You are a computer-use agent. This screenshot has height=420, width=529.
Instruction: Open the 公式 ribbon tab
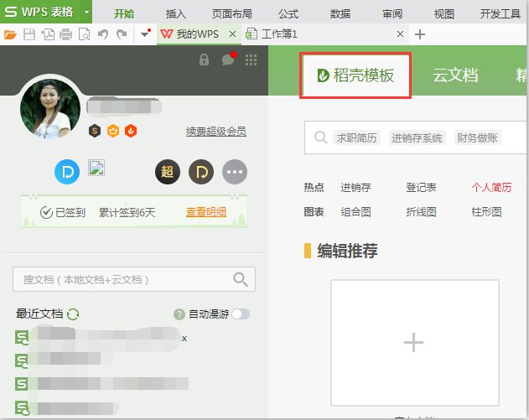[x=288, y=13]
